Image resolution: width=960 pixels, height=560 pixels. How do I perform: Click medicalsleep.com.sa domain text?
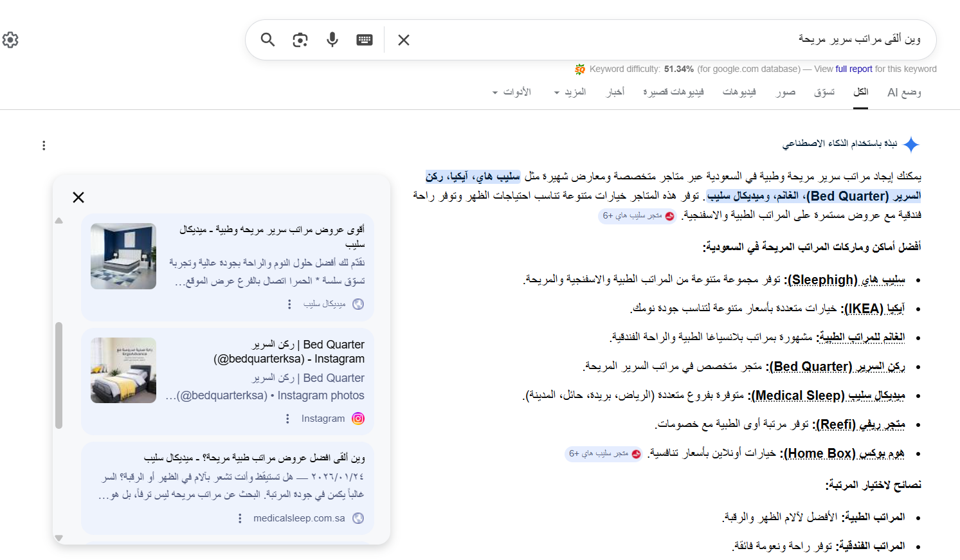[299, 518]
